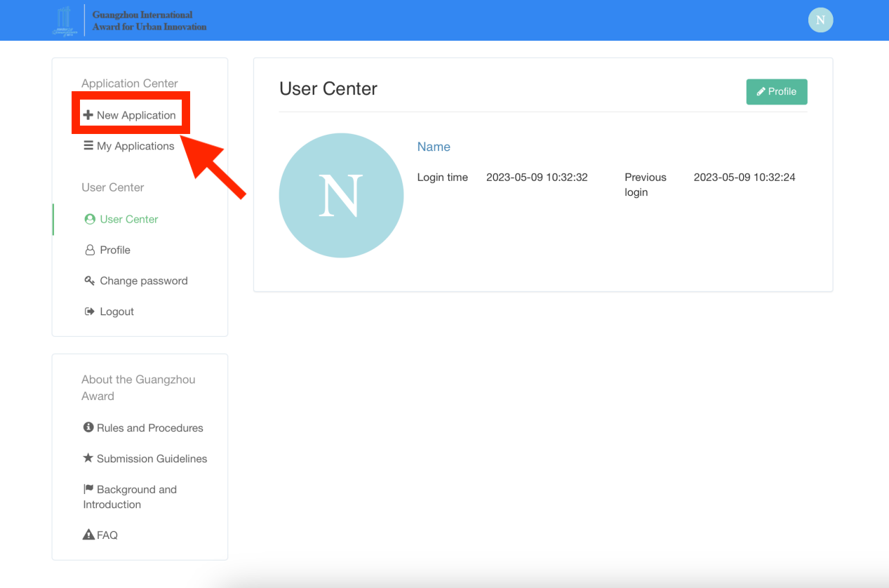Select the Profile sidebar link
Viewport: 889px width, 588px height.
click(115, 250)
